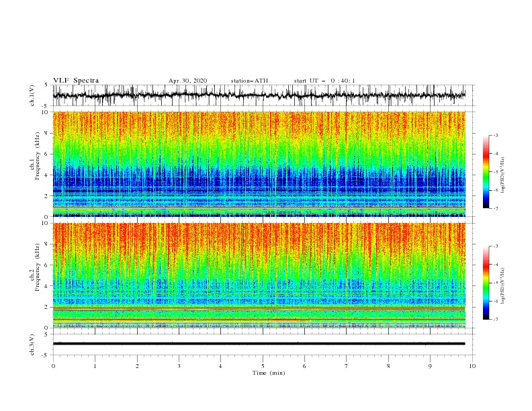Click the -5 tick label on ch.3(V) axis
532x411 pixels.
(x=46, y=355)
